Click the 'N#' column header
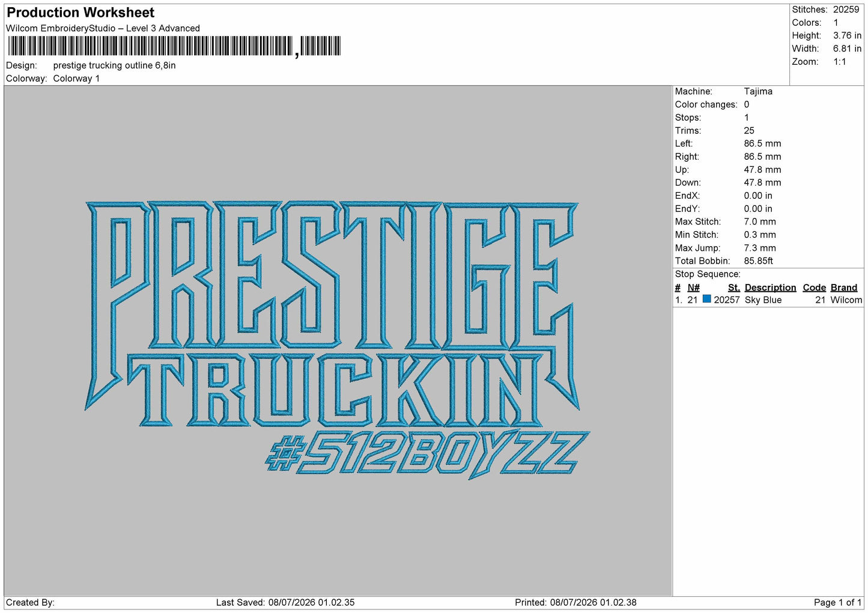The width and height of the screenshot is (868, 613). 693,288
